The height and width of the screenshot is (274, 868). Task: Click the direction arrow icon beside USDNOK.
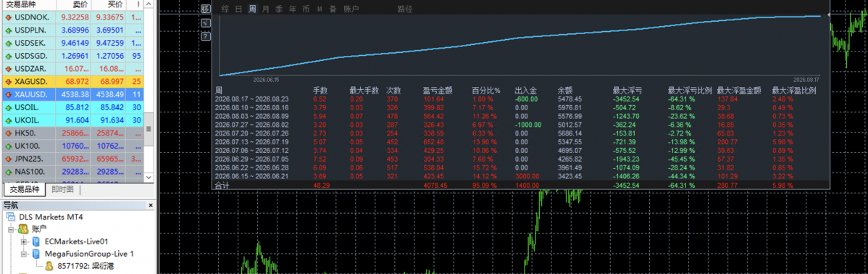9,17
